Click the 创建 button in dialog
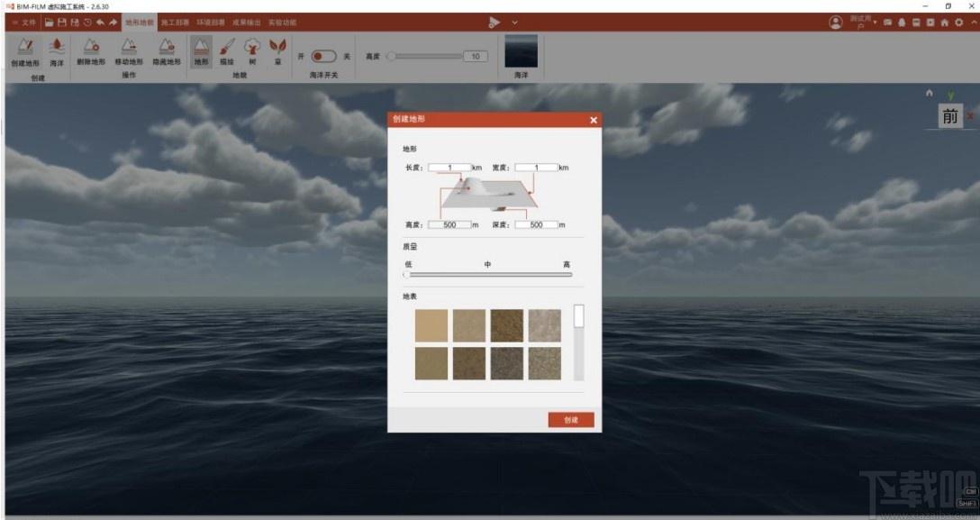 coord(571,420)
